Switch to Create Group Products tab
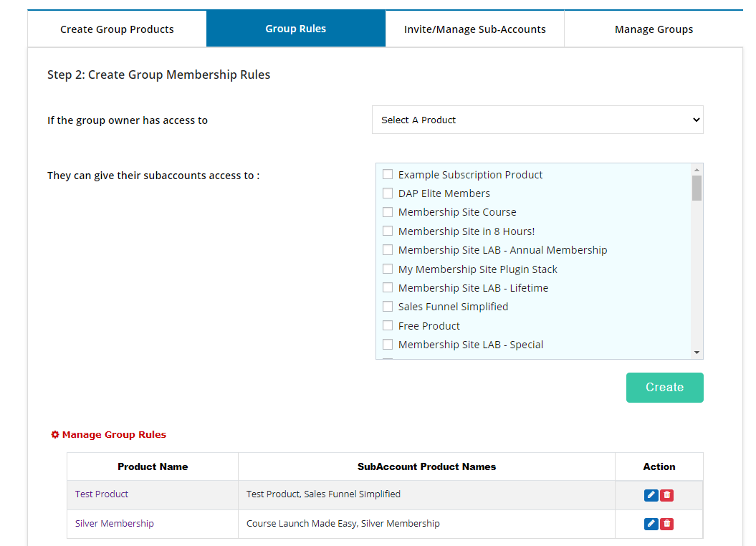 (x=117, y=29)
